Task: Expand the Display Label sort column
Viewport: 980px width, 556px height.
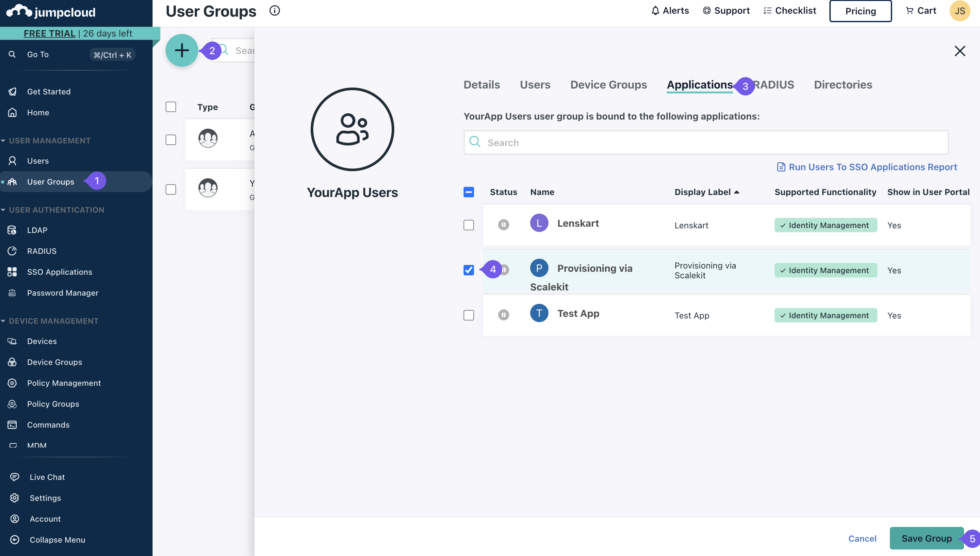Action: tap(707, 192)
